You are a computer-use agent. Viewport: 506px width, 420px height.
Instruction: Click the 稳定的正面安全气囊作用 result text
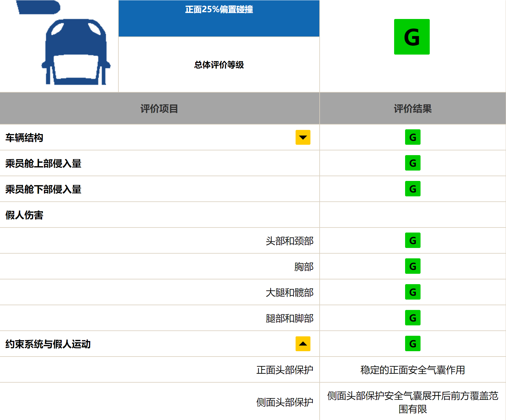pyautogui.click(x=413, y=370)
